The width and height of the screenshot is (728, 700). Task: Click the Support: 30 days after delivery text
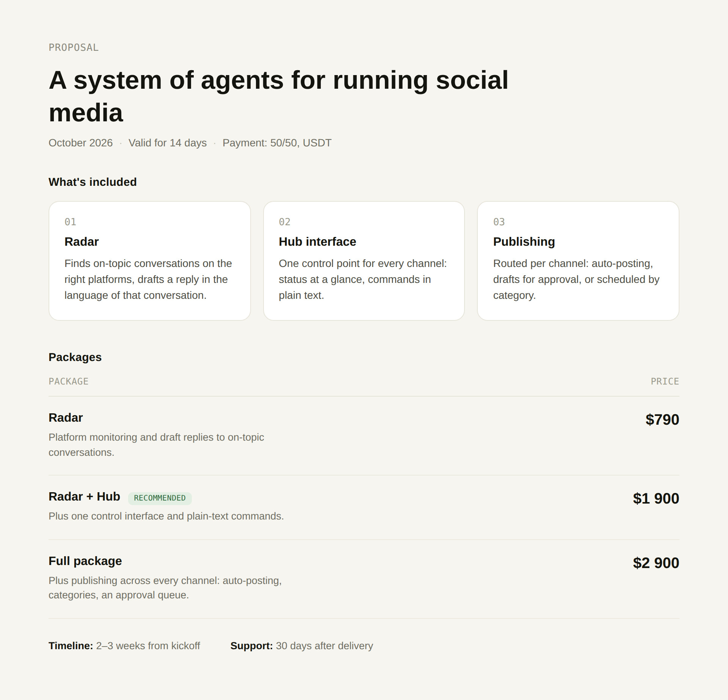pyautogui.click(x=302, y=646)
